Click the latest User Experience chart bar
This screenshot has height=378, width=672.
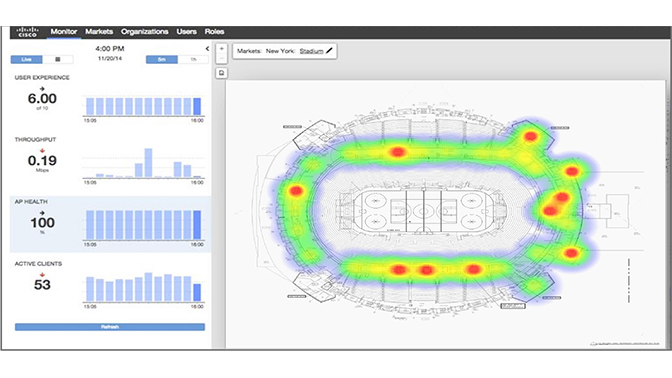tap(197, 107)
